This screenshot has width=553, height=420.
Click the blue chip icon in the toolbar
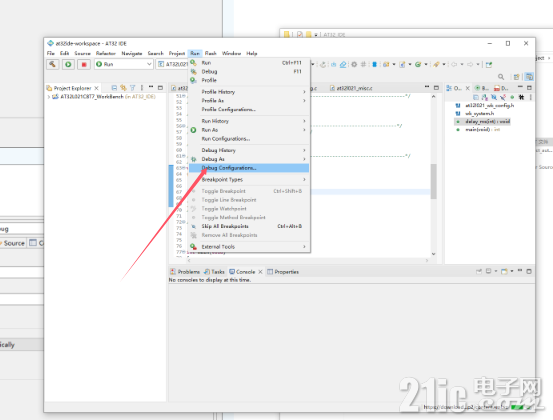(375, 64)
